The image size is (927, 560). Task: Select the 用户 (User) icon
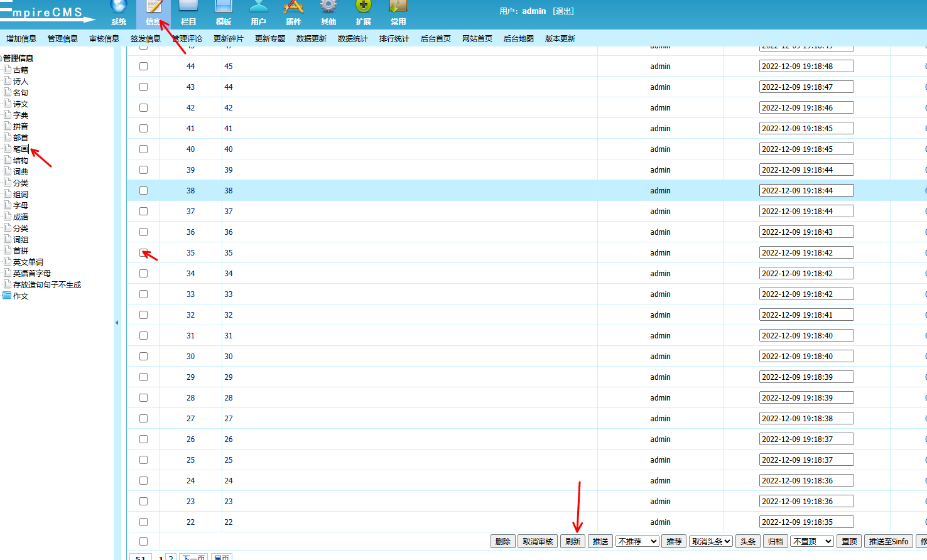click(x=258, y=13)
